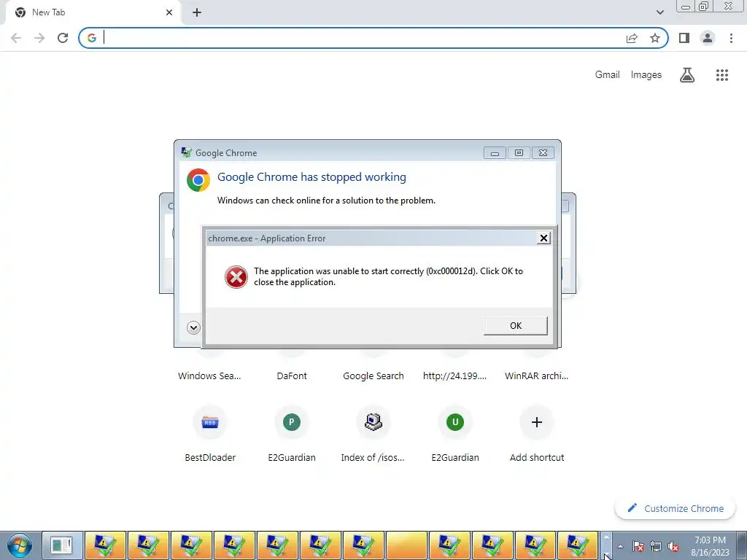Image resolution: width=747 pixels, height=560 pixels.
Task: Bookmark this tab with the star icon
Action: pyautogui.click(x=655, y=38)
